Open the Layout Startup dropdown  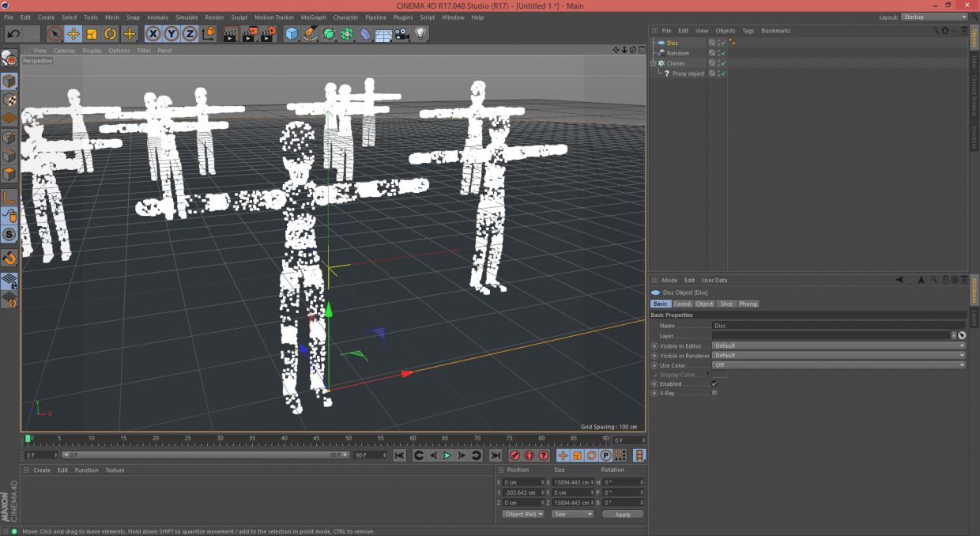[934, 17]
